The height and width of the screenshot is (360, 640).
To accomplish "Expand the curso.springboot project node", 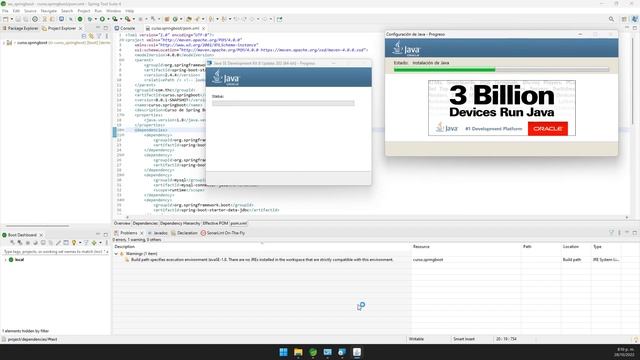I will point(4,43).
